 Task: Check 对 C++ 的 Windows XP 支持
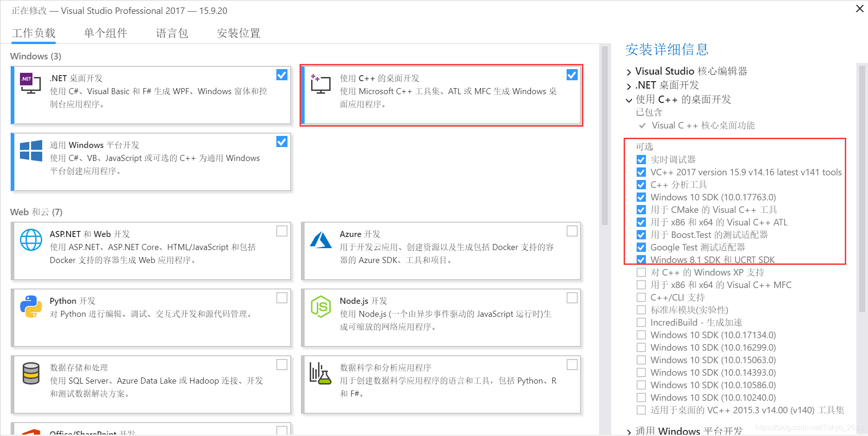[x=641, y=272]
